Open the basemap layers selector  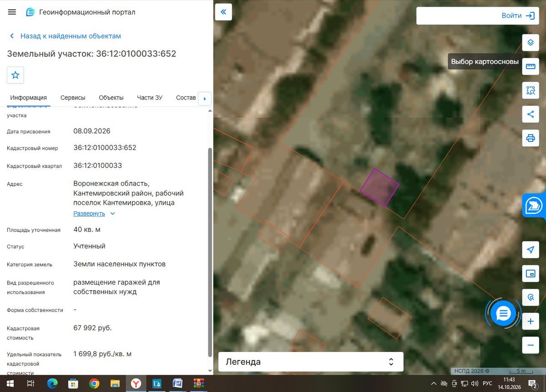click(531, 43)
